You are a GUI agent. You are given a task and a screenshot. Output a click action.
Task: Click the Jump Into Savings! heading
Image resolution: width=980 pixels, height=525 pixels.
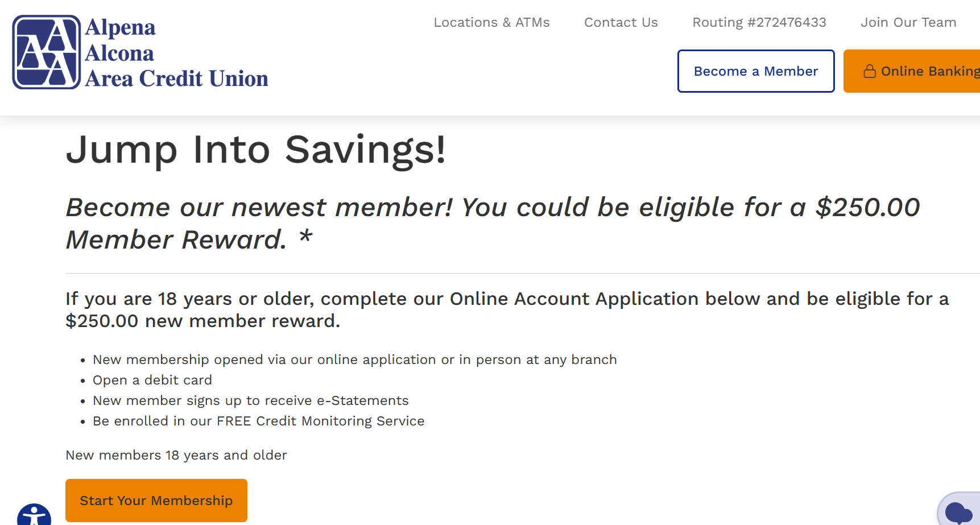pos(256,150)
